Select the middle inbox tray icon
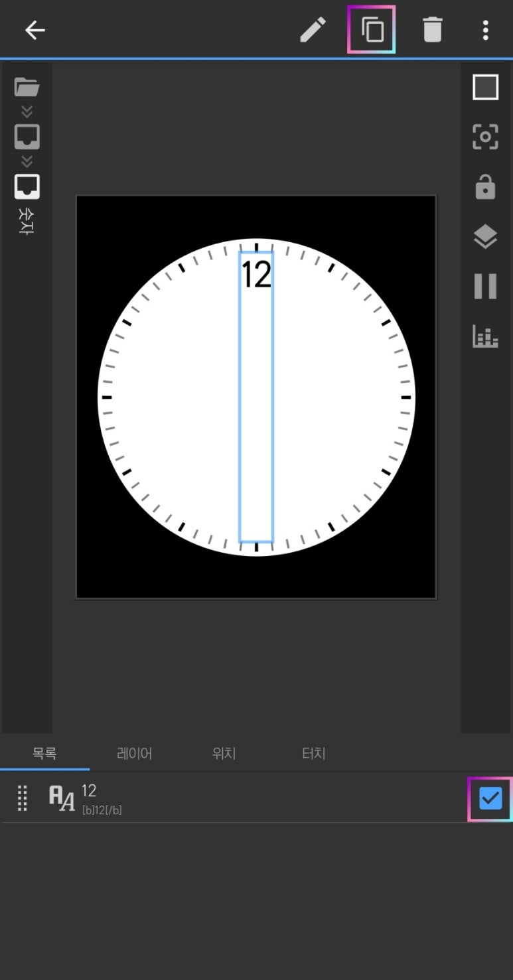This screenshot has height=980, width=513. pyautogui.click(x=27, y=137)
